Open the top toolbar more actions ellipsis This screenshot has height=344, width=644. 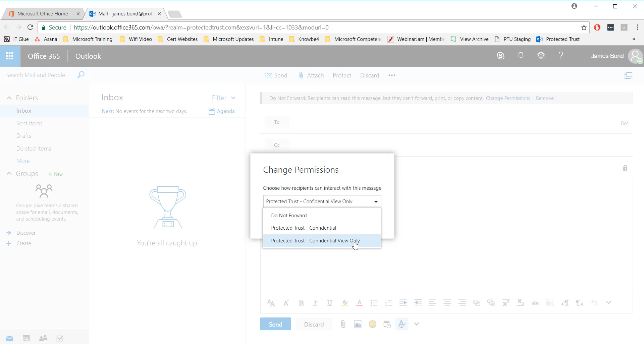click(392, 75)
